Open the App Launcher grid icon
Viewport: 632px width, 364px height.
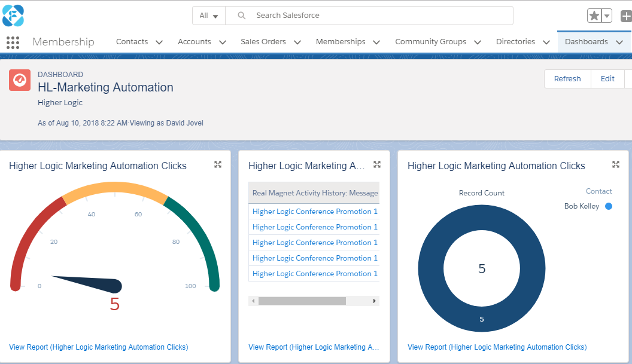pyautogui.click(x=13, y=42)
